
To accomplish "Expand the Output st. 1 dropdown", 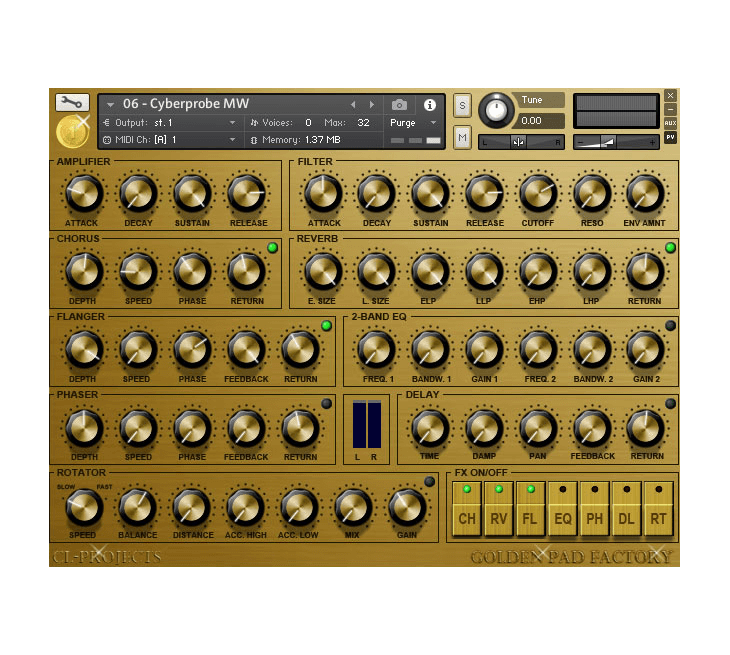I will tap(232, 123).
